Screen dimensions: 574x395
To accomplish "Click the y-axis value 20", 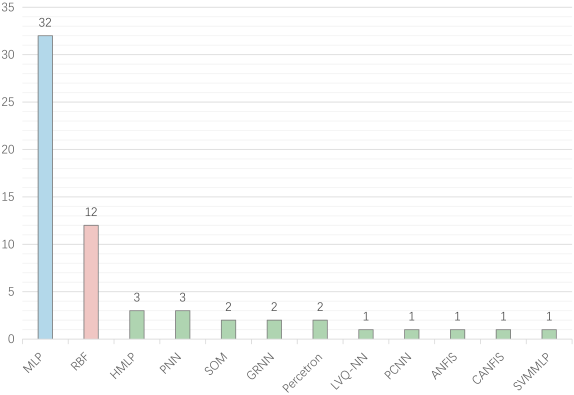I will click(8, 149).
